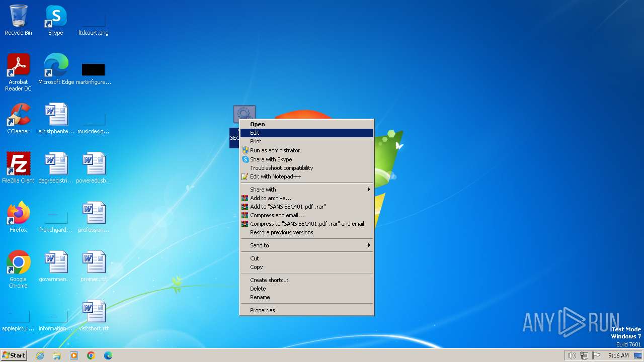Select the artistphente Word document

point(56,119)
